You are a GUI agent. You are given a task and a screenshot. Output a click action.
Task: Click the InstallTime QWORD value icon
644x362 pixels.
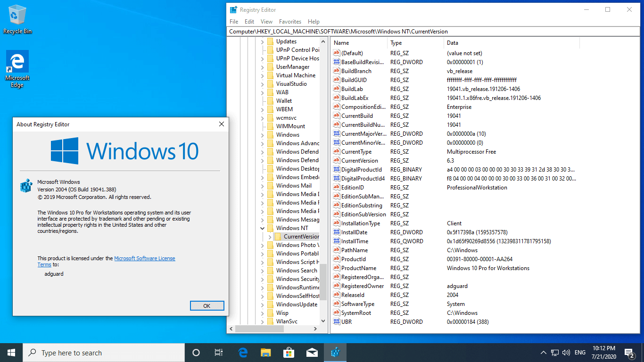click(337, 241)
